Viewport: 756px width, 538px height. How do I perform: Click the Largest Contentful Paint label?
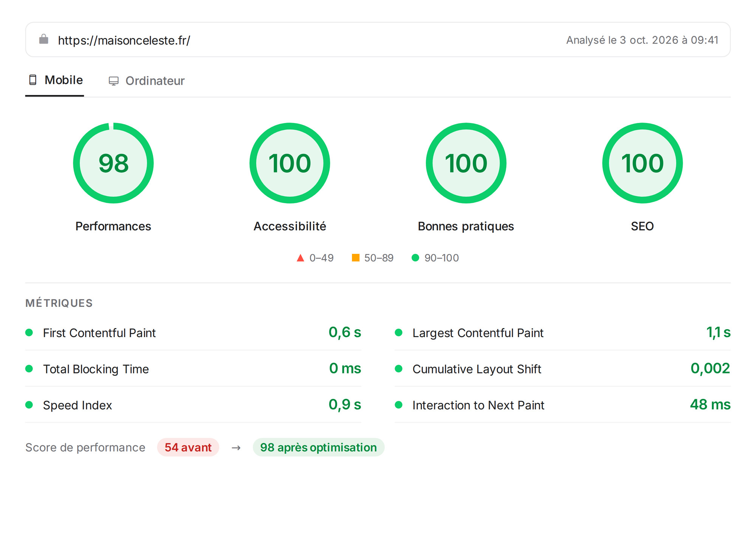478,333
